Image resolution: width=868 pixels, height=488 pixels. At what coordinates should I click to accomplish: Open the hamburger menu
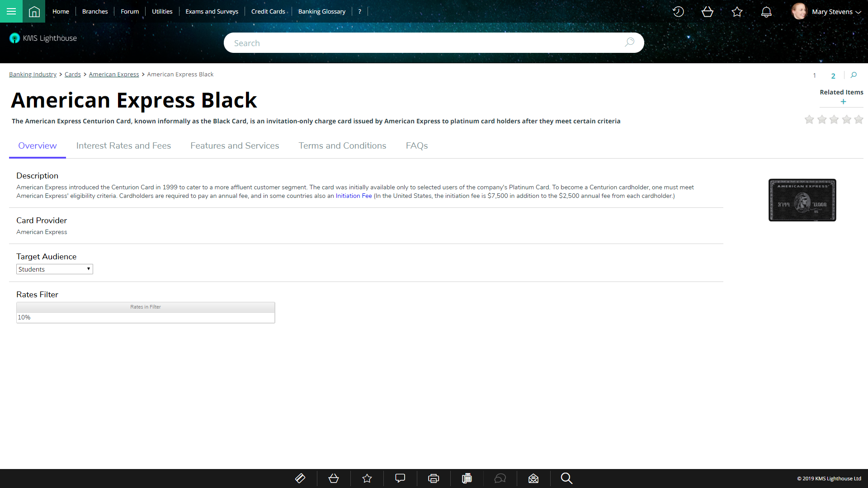point(11,11)
